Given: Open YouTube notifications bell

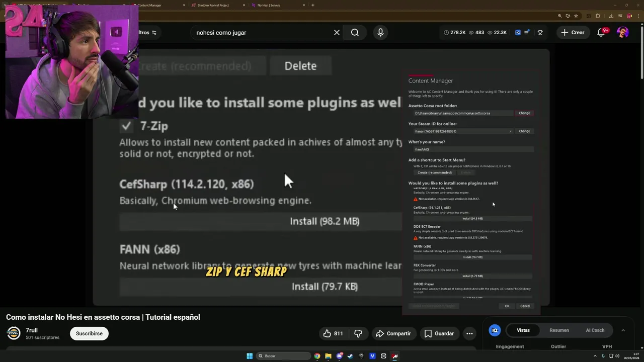Looking at the screenshot, I should click(x=601, y=32).
